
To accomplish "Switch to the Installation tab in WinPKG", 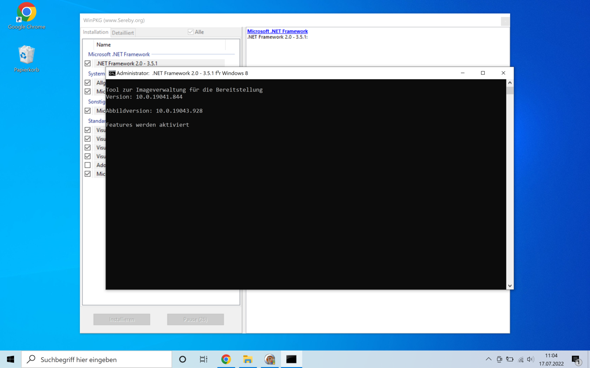I will tap(96, 32).
